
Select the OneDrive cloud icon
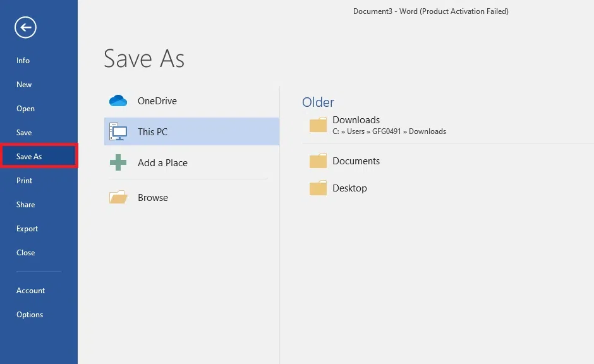118,100
